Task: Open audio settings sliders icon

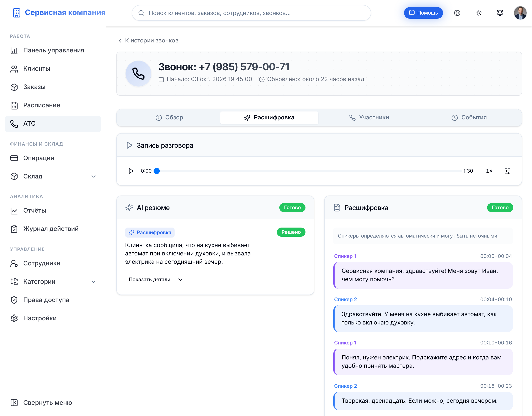Action: (507, 171)
